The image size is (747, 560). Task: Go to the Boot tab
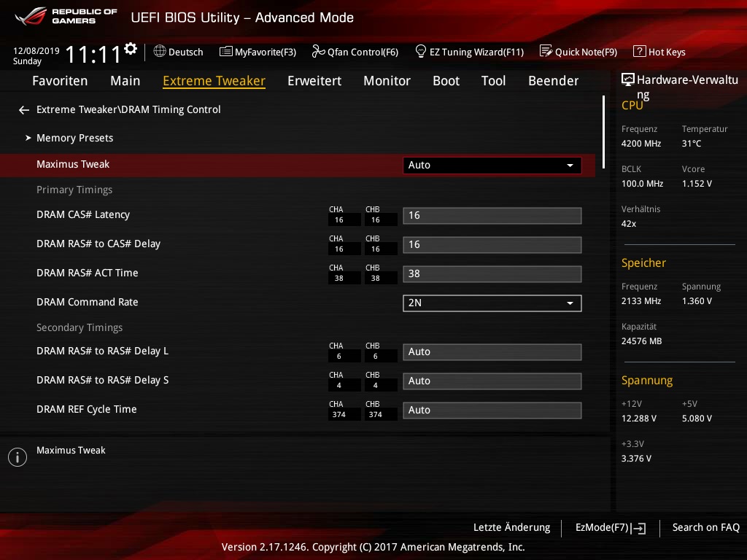click(446, 81)
